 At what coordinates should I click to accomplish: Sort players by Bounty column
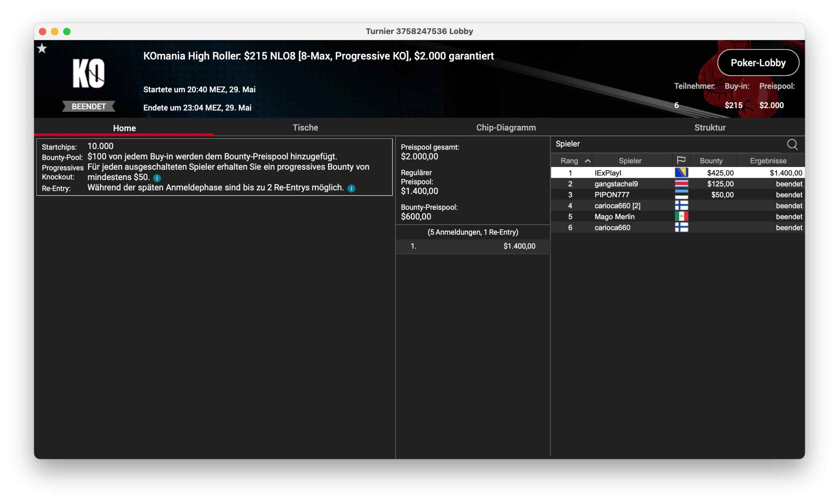tap(711, 161)
